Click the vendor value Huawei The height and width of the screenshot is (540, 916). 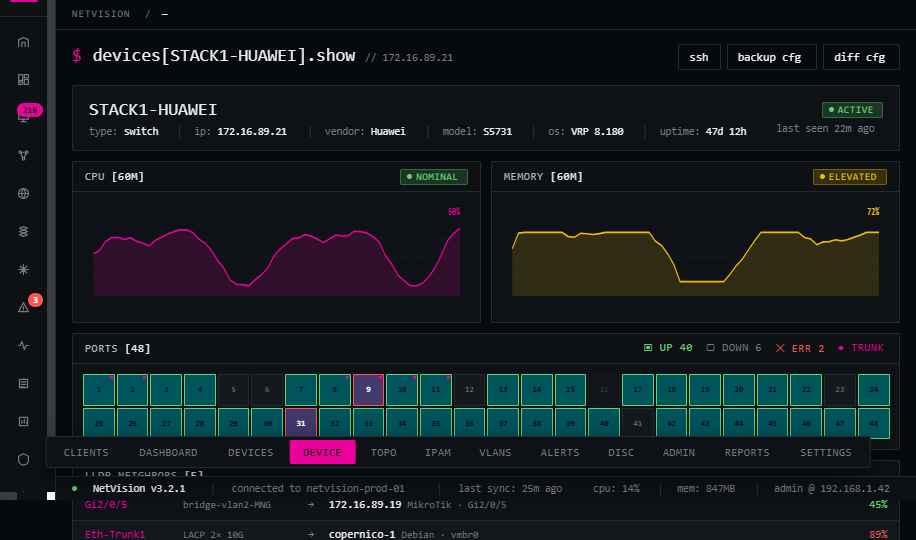click(x=388, y=131)
